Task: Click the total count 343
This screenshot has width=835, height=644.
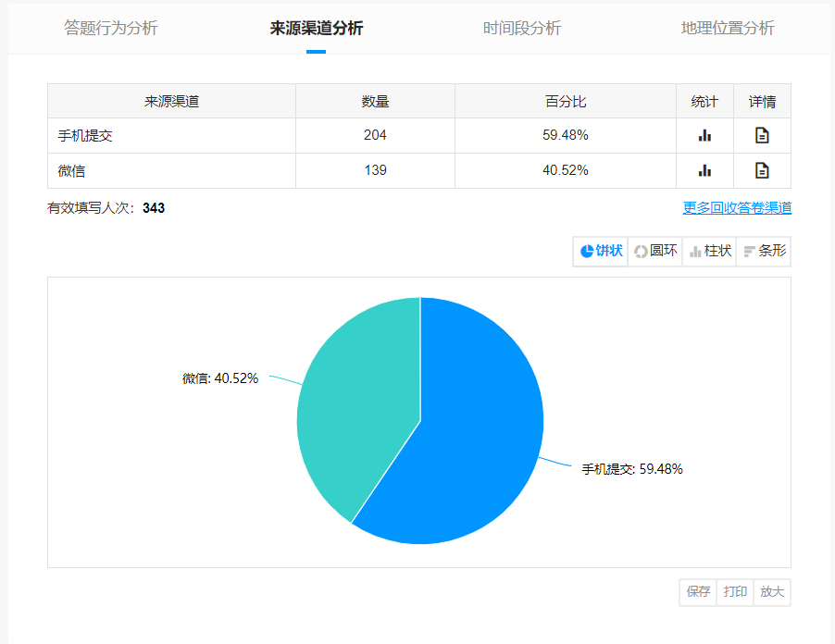Action: pos(154,208)
